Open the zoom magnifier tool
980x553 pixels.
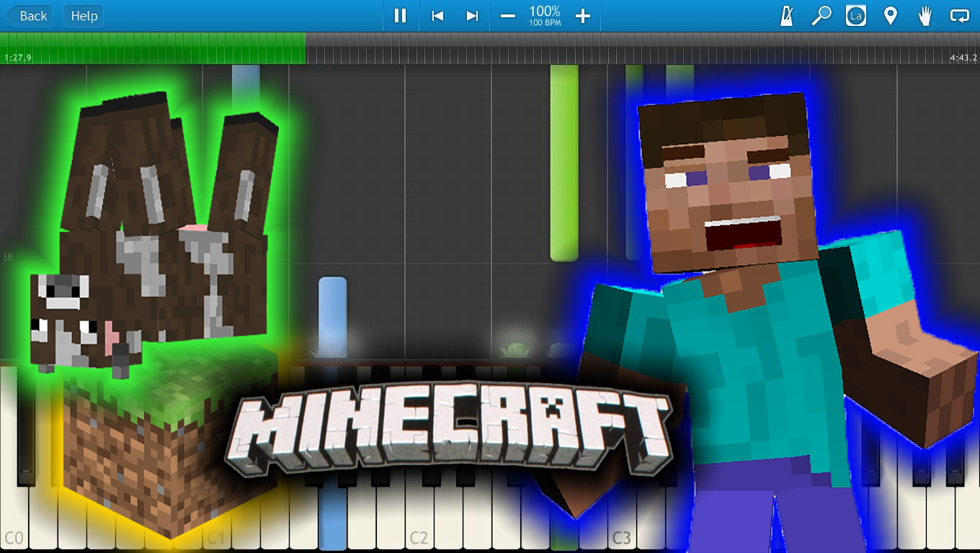821,16
